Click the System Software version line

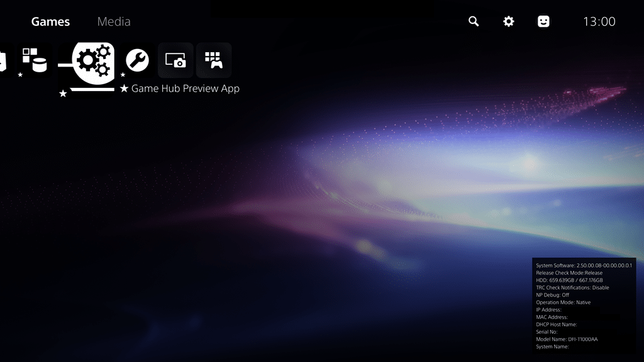[x=584, y=266]
